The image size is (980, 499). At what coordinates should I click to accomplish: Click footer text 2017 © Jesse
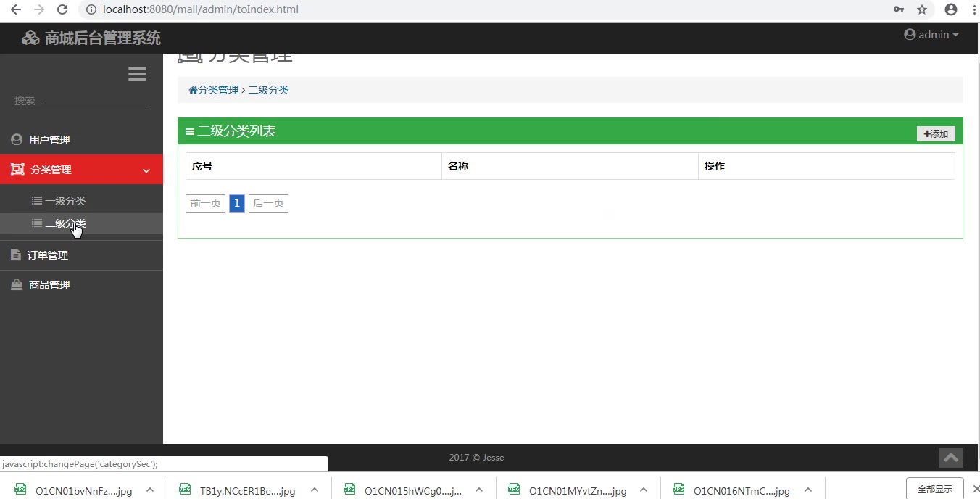point(476,458)
